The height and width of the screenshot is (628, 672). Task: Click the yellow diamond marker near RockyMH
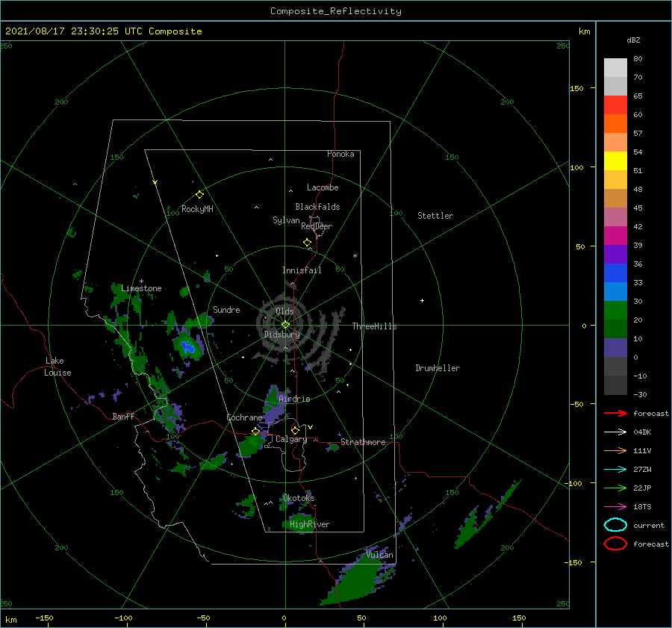tap(199, 195)
